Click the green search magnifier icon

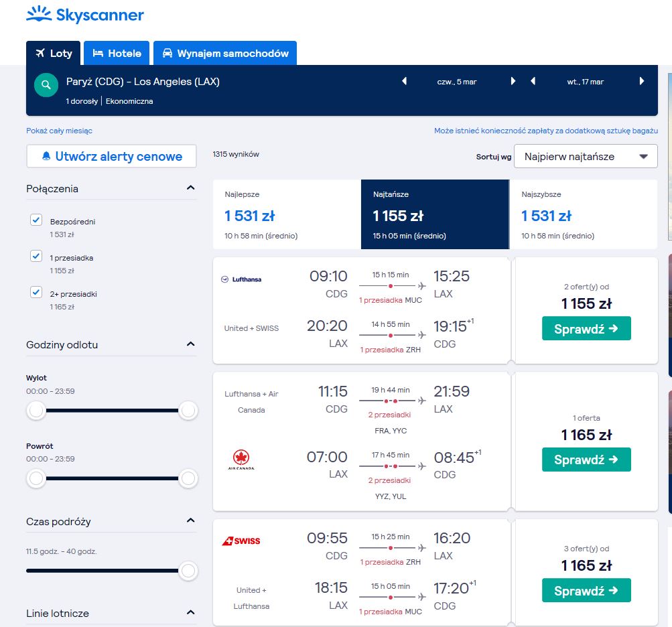pos(46,85)
